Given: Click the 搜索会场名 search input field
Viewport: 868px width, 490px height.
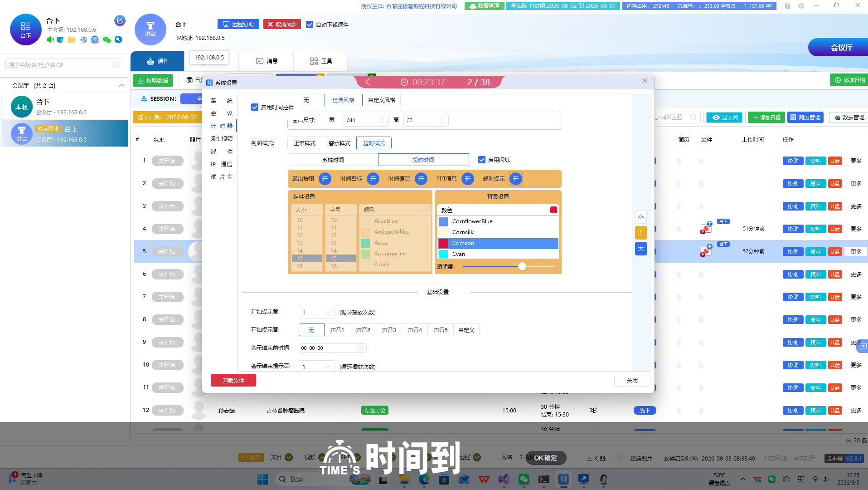Looking at the screenshot, I should coord(64,65).
